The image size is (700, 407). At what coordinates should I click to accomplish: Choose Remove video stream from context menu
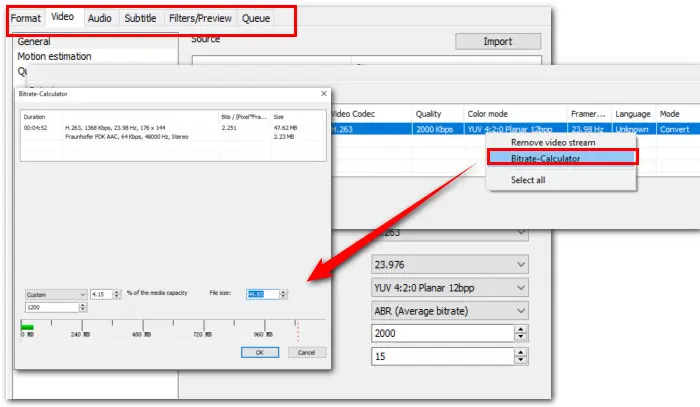tap(553, 142)
